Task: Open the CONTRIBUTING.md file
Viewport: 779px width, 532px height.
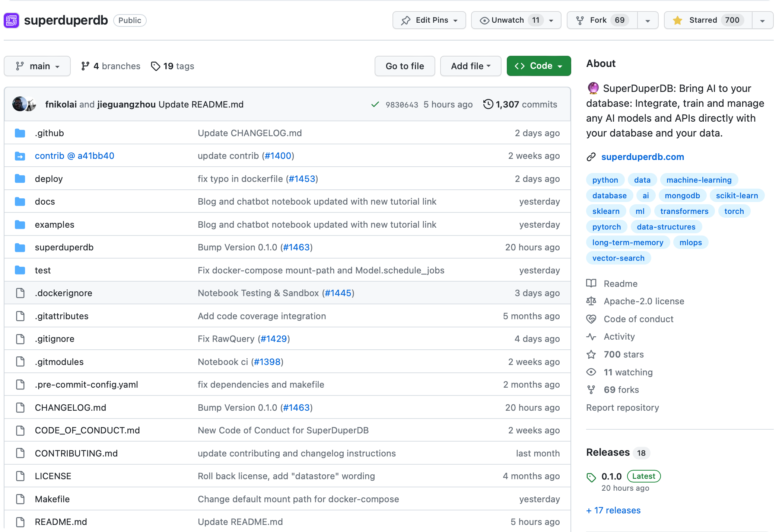Action: (76, 454)
